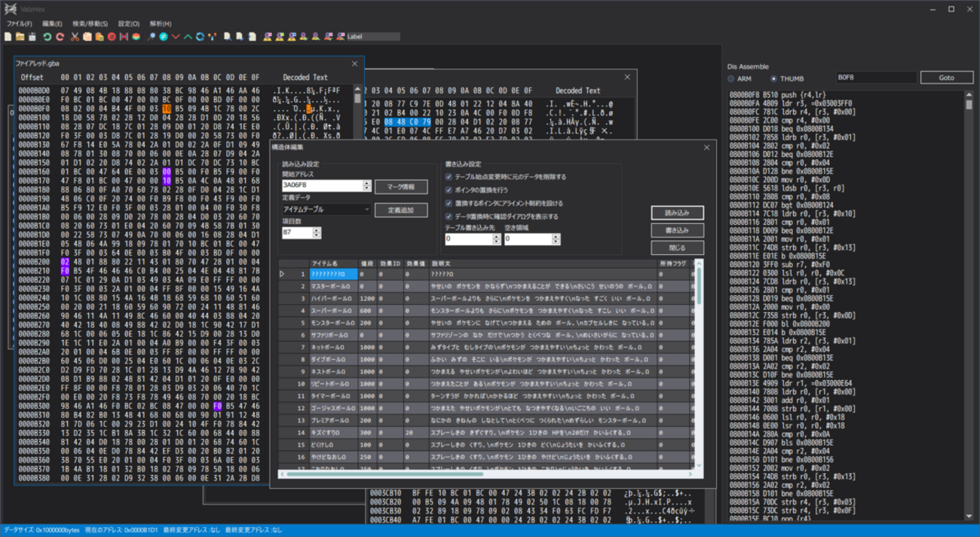Open the ファイル(F) menu
The width and height of the screenshot is (980, 537).
pos(20,23)
